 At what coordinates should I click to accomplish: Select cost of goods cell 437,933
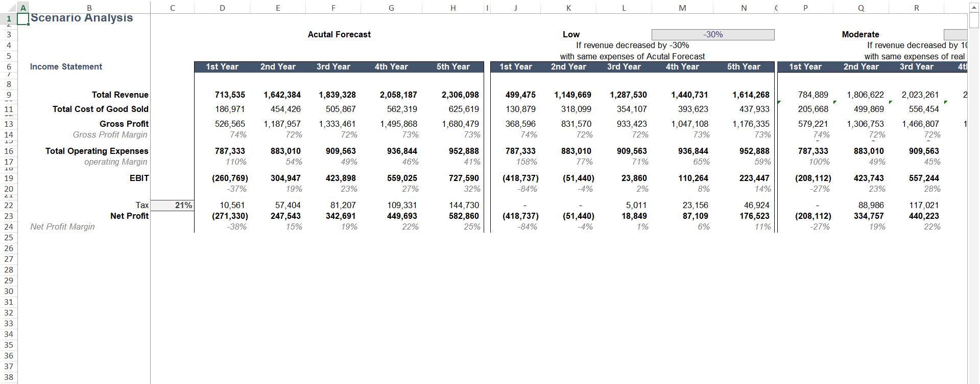coord(754,109)
